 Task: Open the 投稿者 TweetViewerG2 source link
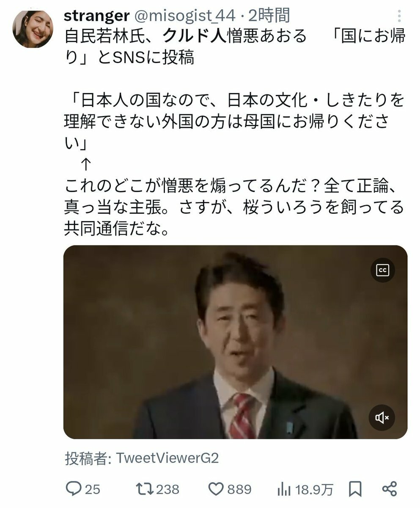142,458
